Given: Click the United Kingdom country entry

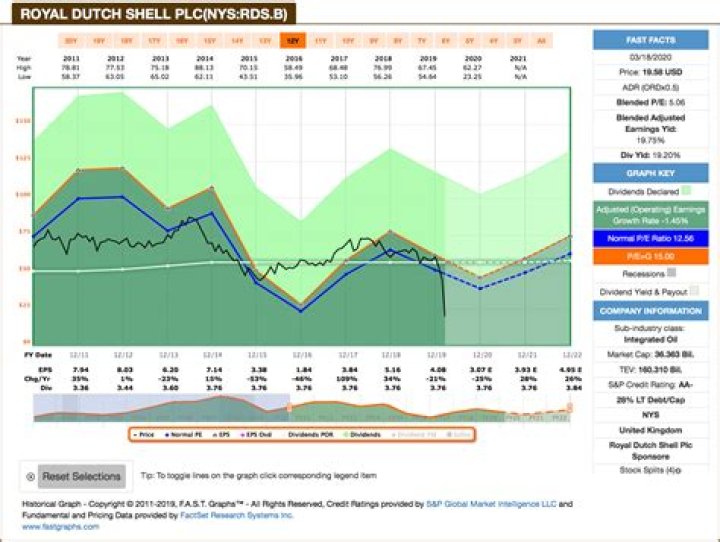Looking at the screenshot, I should coord(651,430).
